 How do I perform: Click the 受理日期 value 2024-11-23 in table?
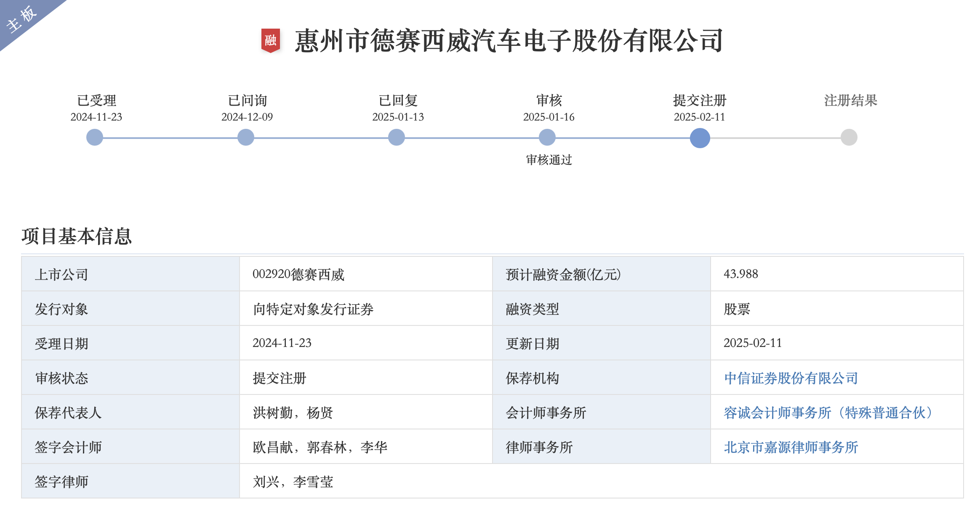coord(366,343)
